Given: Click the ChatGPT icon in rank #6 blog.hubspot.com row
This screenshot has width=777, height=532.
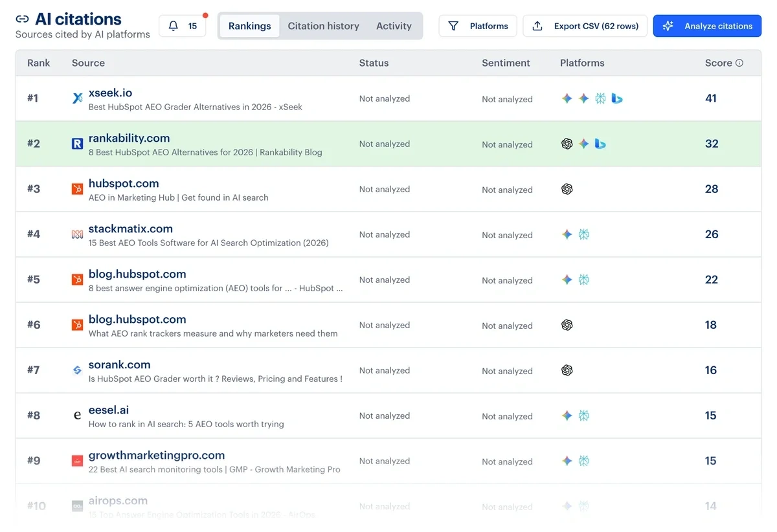Looking at the screenshot, I should [x=567, y=325].
